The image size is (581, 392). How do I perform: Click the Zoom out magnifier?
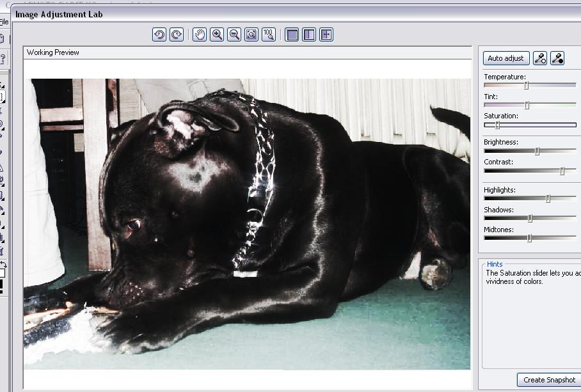tap(234, 35)
